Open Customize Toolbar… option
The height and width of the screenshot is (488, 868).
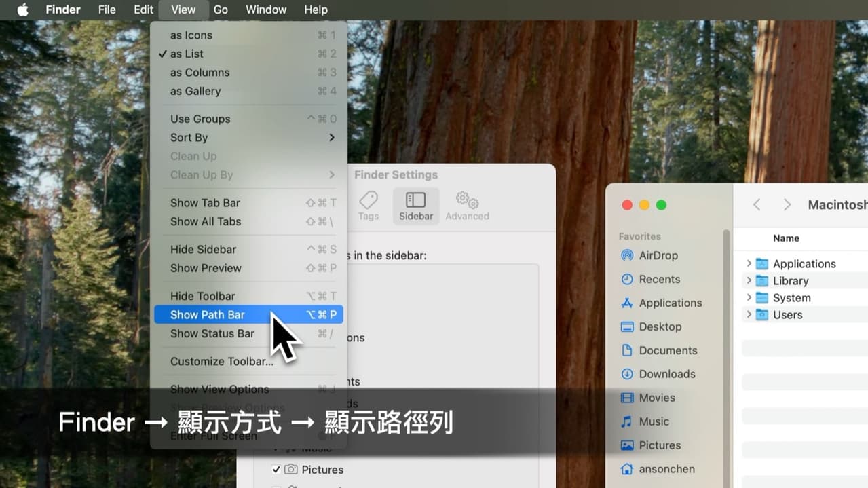249,361
